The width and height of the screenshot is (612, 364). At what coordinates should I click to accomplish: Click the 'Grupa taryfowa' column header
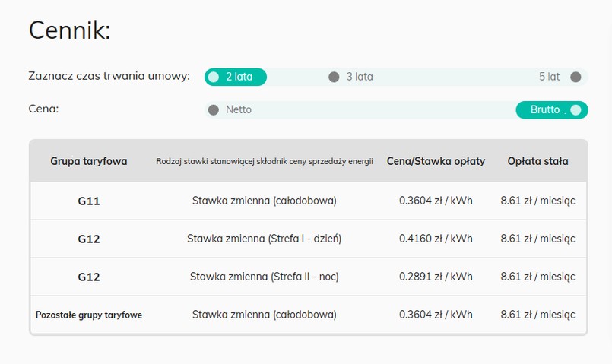pyautogui.click(x=89, y=161)
